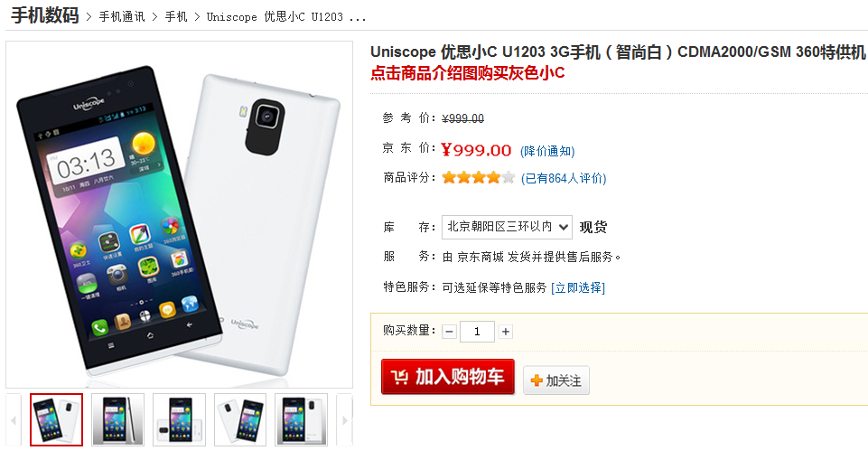
Task: Open the 北京朝阳区三环以内 stock location dropdown
Action: point(507,227)
